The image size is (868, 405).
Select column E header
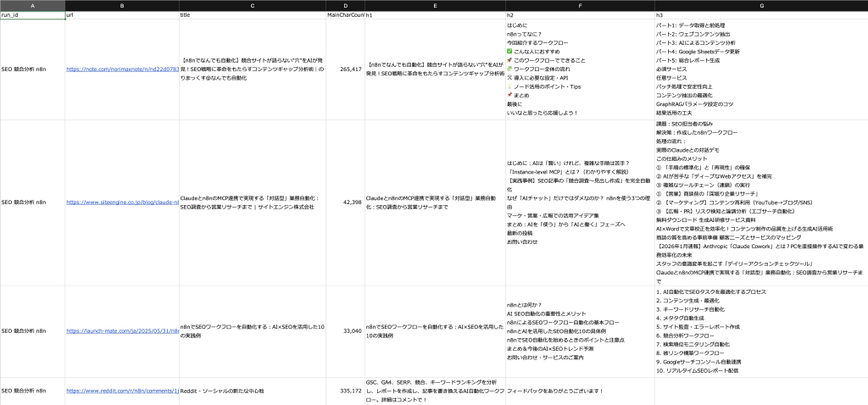click(x=435, y=6)
